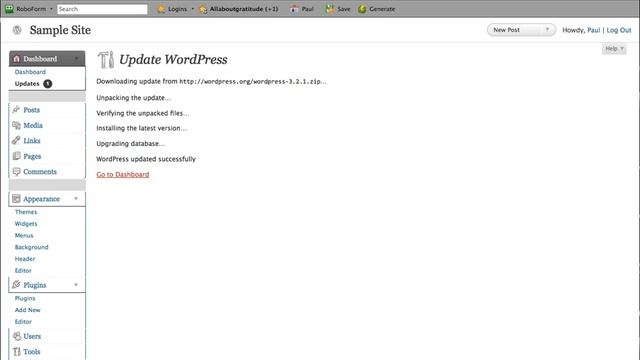Open the Links menu
The height and width of the screenshot is (360, 640).
point(32,140)
